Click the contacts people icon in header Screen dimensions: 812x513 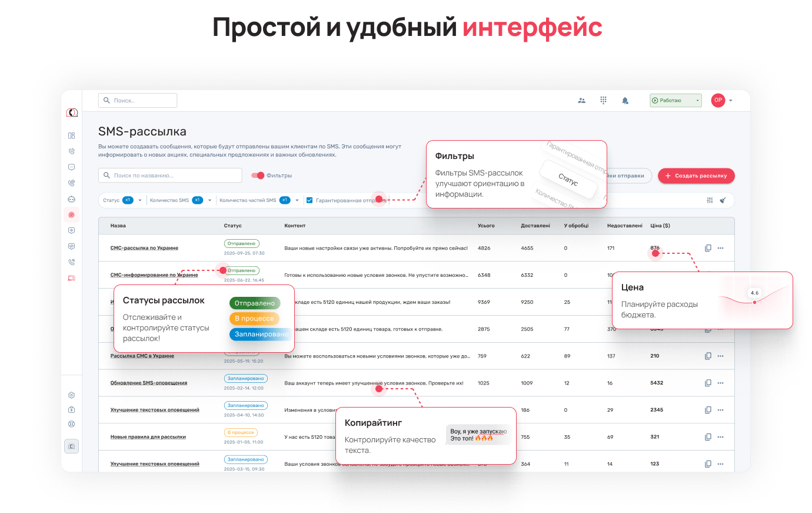click(582, 101)
